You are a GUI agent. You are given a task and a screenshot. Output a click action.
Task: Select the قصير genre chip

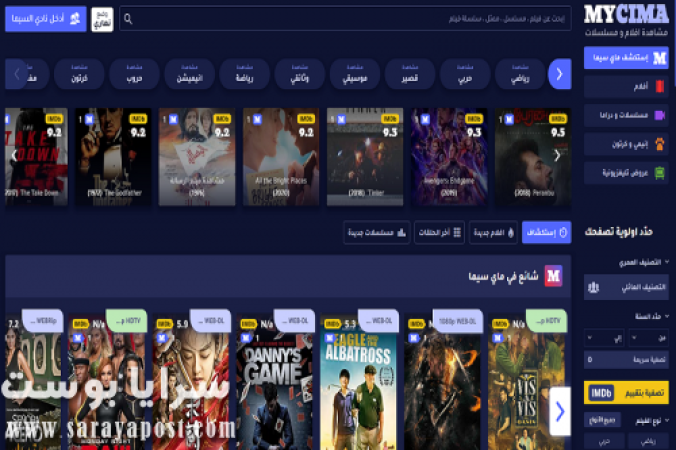point(410,74)
